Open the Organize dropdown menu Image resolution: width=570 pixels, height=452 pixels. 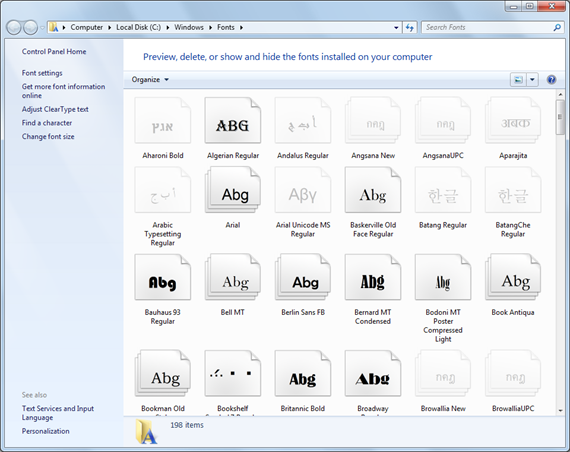pos(150,79)
